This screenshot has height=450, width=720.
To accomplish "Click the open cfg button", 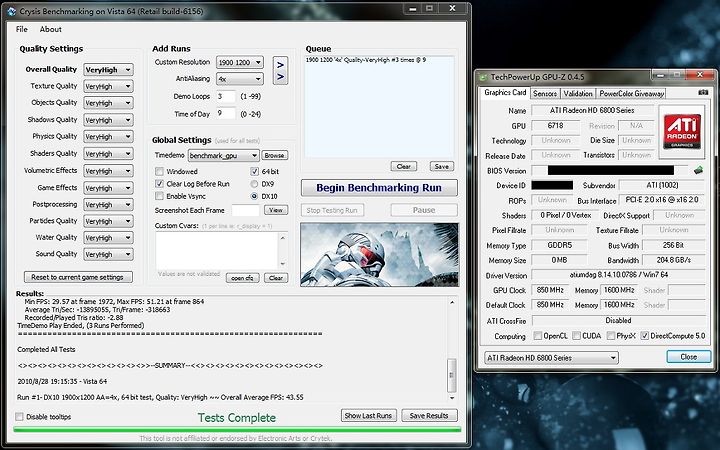I will [x=242, y=278].
